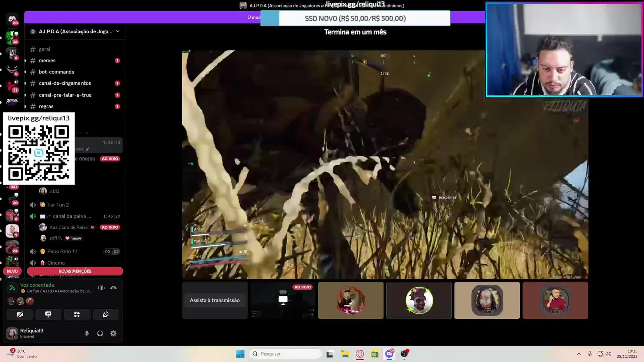Viewport: 644px width, 362px height.
Task: Open server icon with 5 badge
Action: [12, 69]
